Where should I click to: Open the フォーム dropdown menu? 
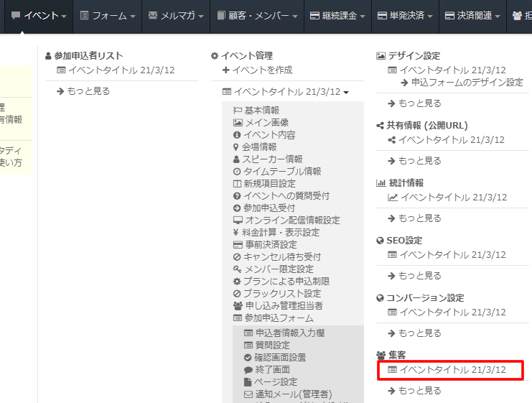[108, 15]
